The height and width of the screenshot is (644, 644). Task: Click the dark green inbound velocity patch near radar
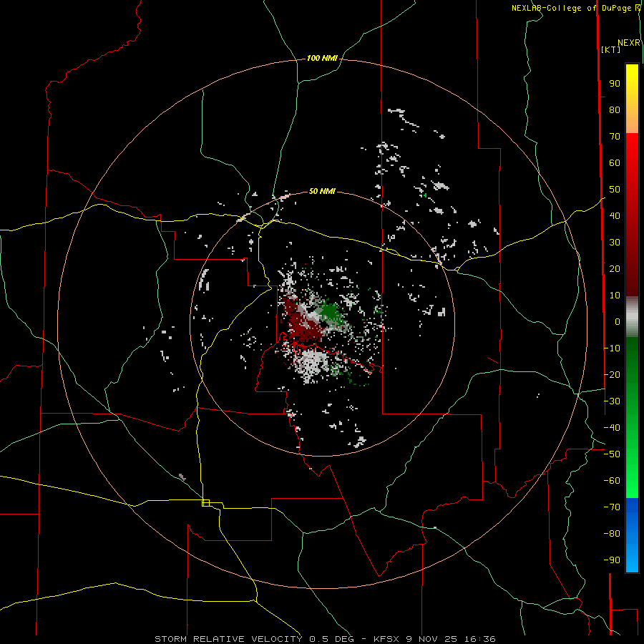(x=330, y=313)
